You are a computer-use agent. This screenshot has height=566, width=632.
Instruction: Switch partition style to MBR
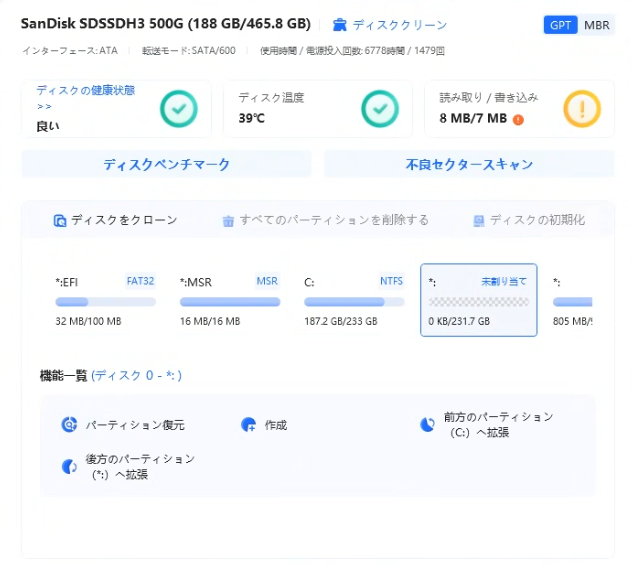tap(597, 25)
